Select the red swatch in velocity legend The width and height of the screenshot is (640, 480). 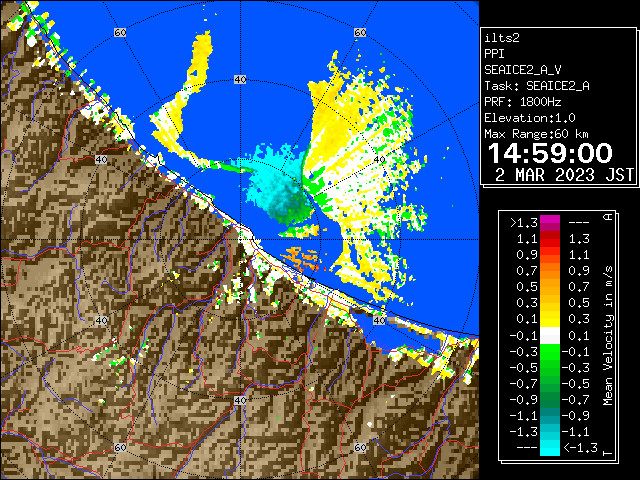(550, 241)
